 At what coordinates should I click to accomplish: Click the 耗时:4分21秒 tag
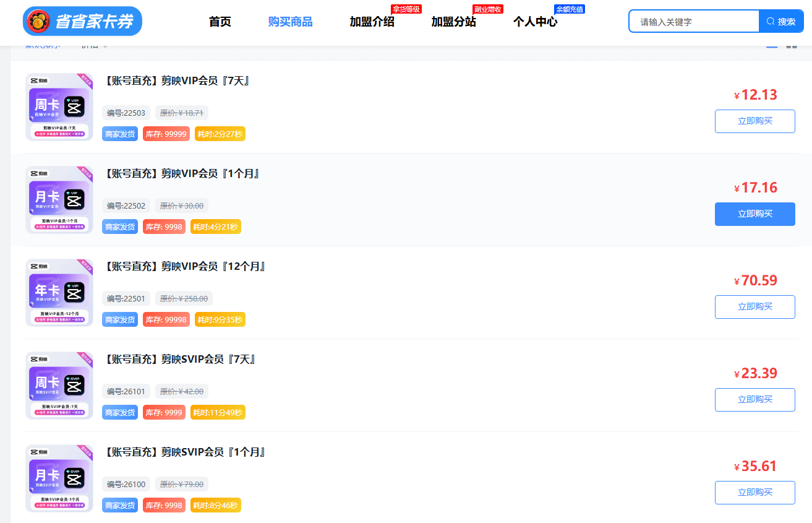215,227
